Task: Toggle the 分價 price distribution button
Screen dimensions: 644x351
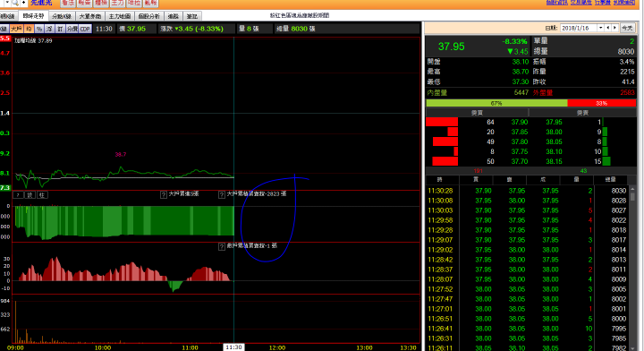Action: [72, 29]
